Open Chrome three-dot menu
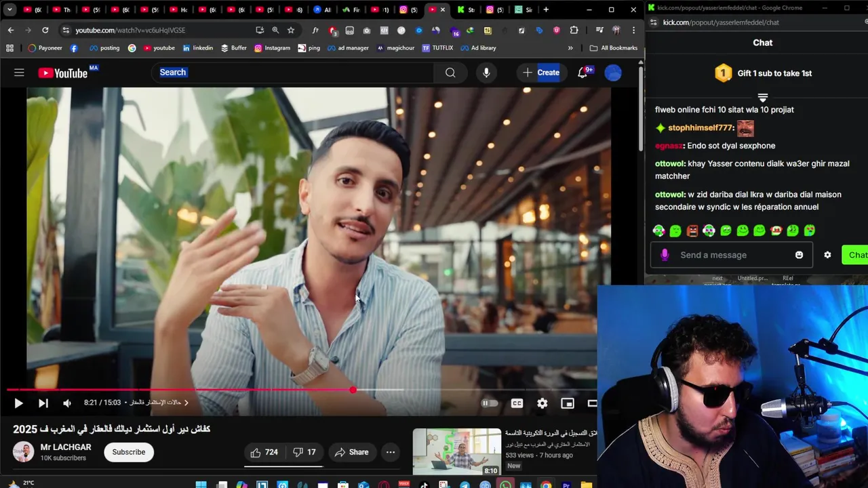The width and height of the screenshot is (868, 488). pos(633,30)
